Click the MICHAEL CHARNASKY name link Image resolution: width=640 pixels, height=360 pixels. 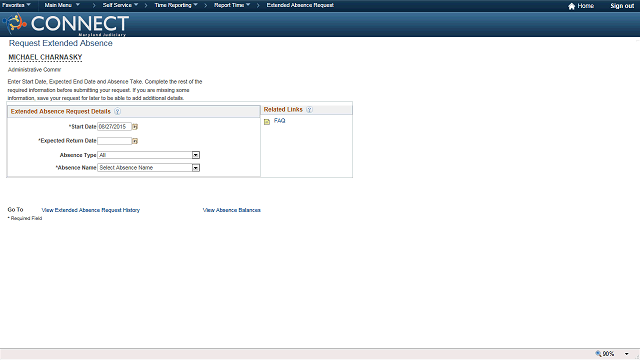pos(45,57)
